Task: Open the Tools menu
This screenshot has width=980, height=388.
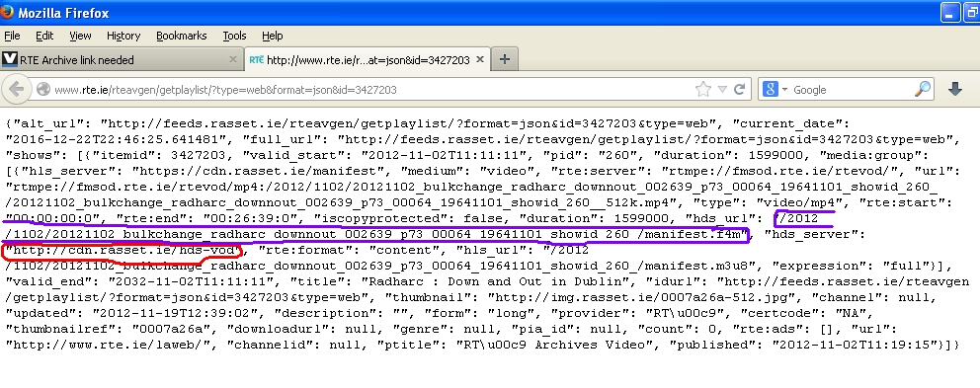Action: tap(234, 36)
